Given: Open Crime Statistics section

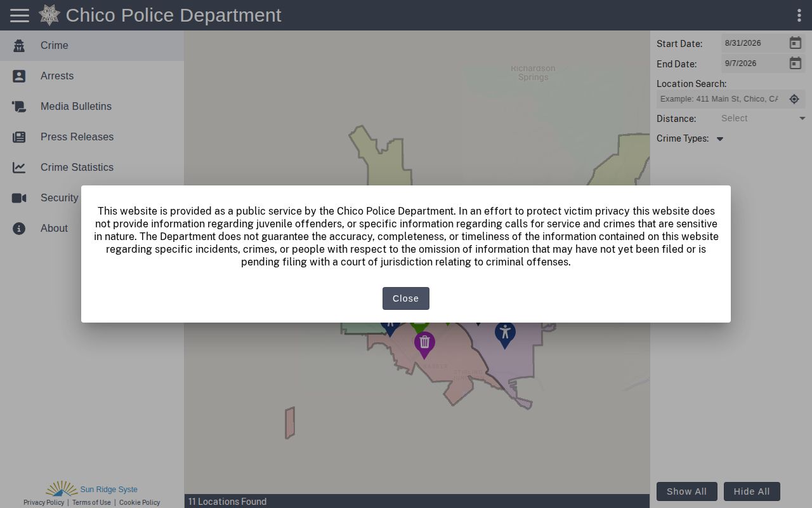Looking at the screenshot, I should tap(92, 168).
